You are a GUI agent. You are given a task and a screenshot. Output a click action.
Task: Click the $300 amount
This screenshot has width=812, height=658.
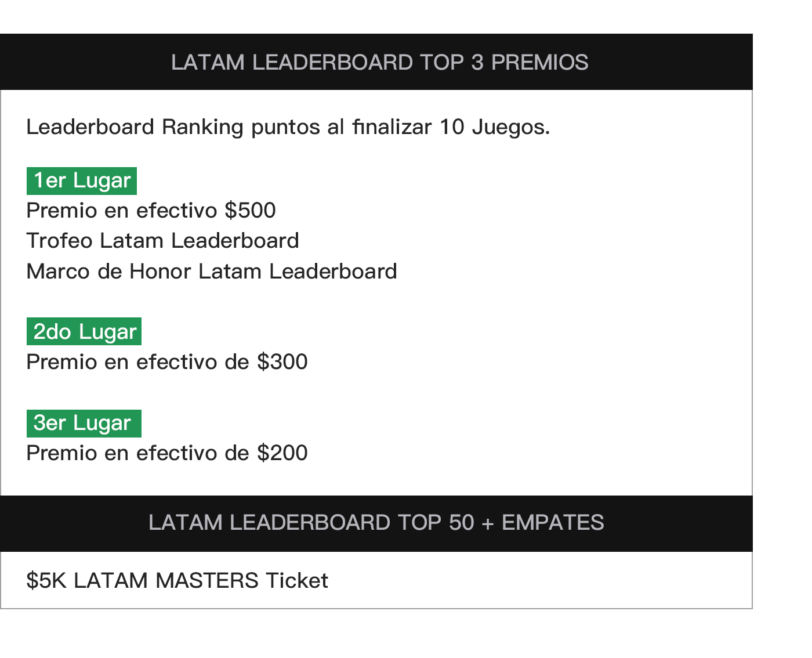tap(282, 362)
